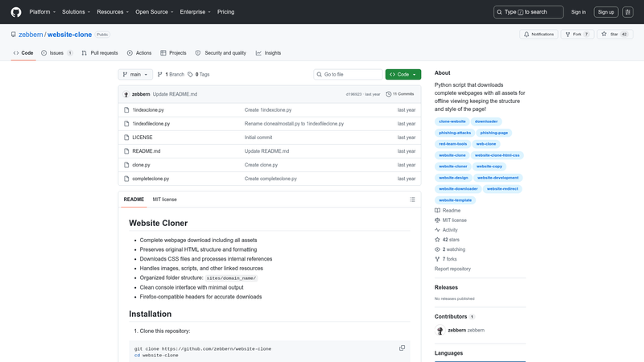Click the zebbern avatar in the commit row
Image resolution: width=644 pixels, height=362 pixels.
click(x=126, y=94)
